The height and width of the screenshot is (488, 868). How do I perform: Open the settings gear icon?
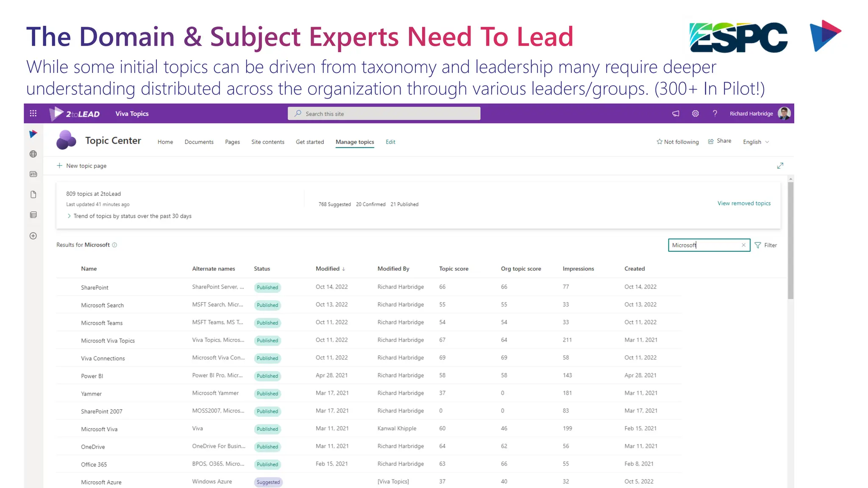695,114
